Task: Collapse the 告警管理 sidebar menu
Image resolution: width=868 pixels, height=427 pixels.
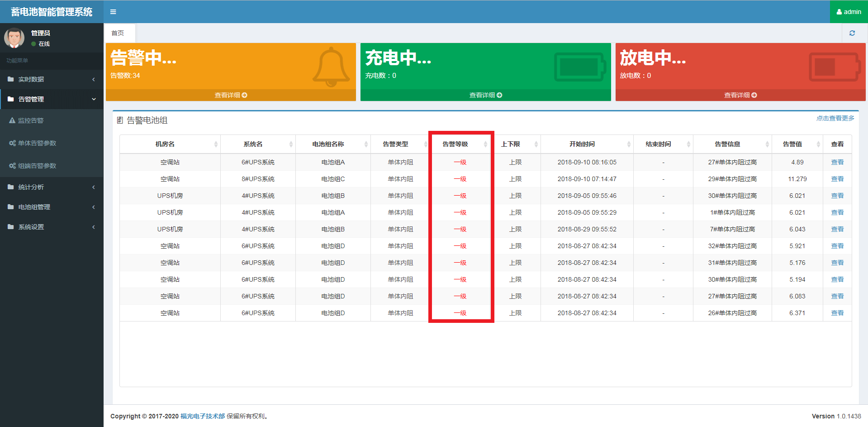Action: [x=52, y=99]
